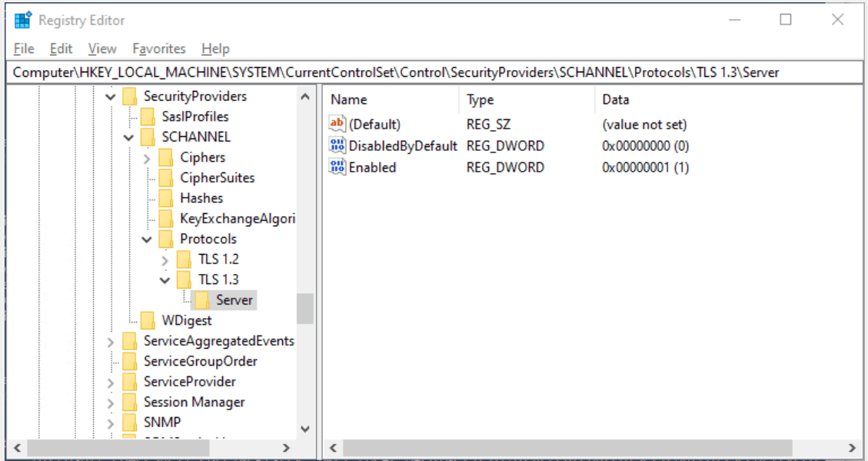Expand the Session Manager key

tap(110, 402)
